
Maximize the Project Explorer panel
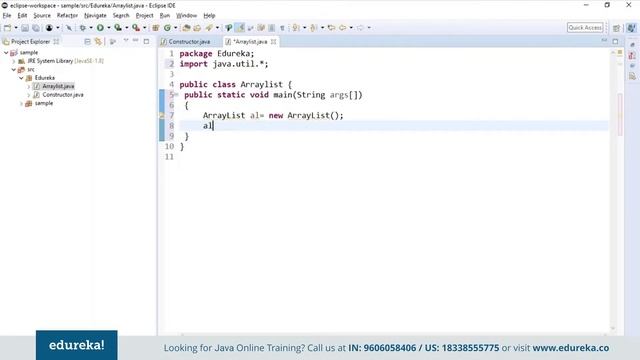tap(146, 41)
